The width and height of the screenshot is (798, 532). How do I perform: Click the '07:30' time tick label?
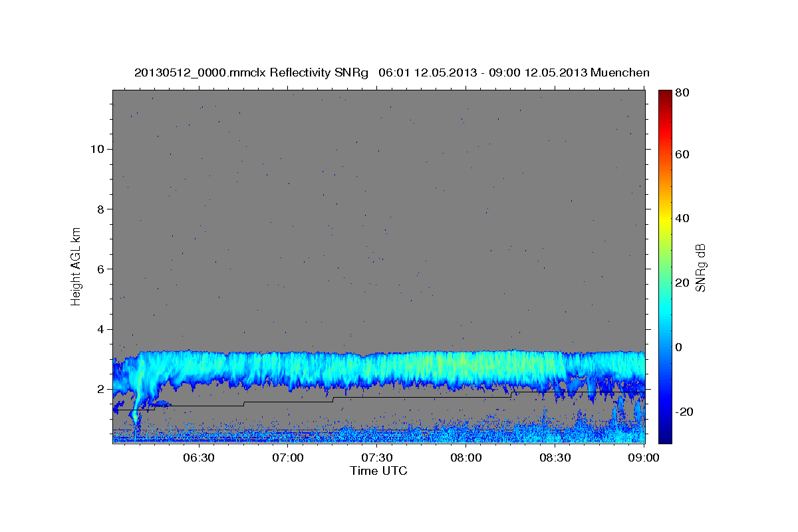[x=377, y=458]
